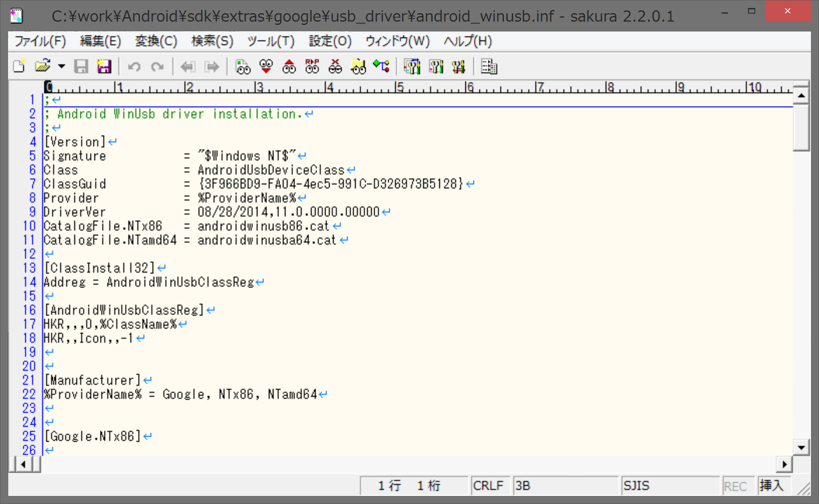Click the 1 行 1 桁 cursor position cell
Viewport: 819px width, 504px height.
[x=414, y=486]
